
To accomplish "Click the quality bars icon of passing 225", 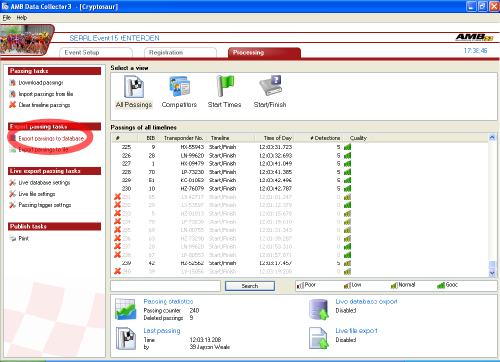I will (x=347, y=147).
